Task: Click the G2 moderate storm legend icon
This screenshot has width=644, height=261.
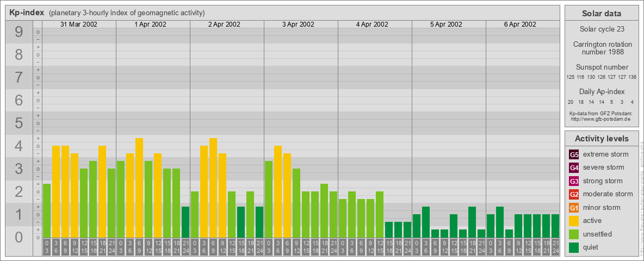Action: click(x=574, y=194)
